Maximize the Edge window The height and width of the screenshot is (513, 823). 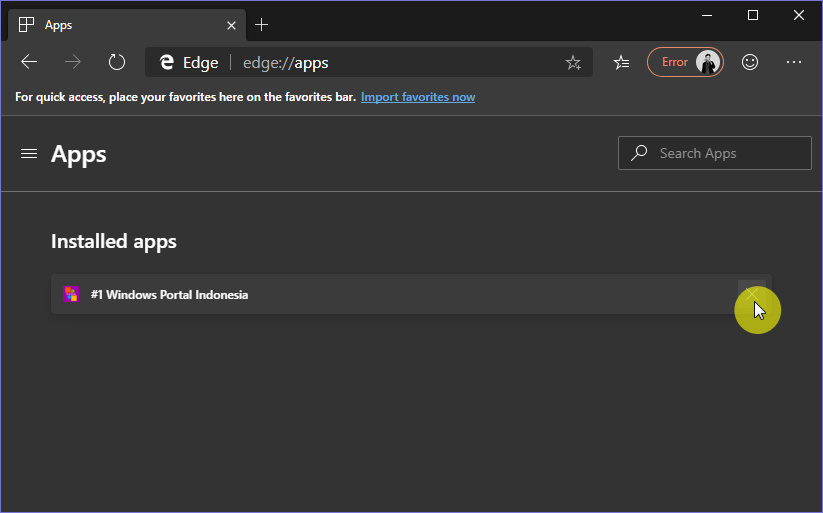tap(753, 15)
